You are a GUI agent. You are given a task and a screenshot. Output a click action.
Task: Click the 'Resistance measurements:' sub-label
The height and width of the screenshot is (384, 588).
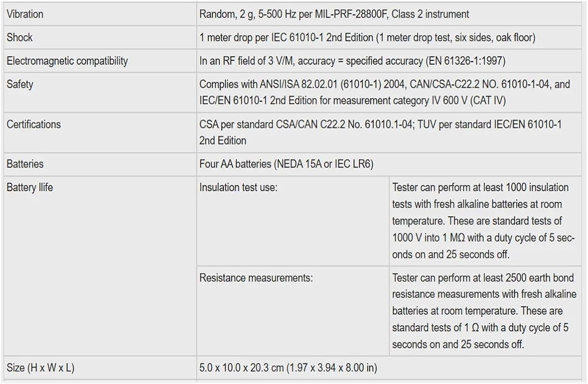256,278
